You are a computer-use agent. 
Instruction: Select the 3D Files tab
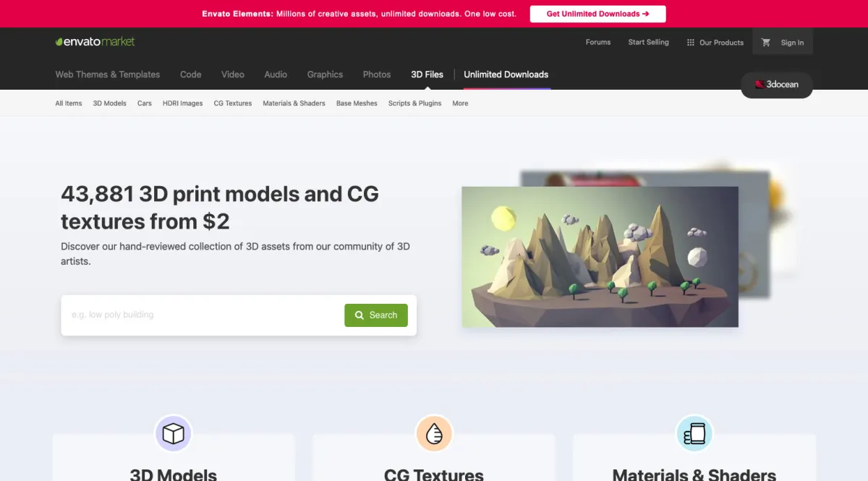pyautogui.click(x=427, y=75)
